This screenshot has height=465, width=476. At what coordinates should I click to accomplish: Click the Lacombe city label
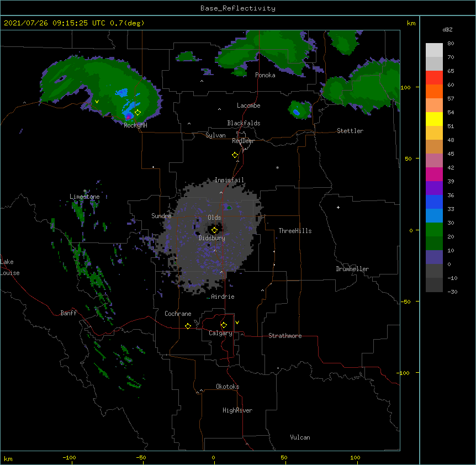[248, 105]
